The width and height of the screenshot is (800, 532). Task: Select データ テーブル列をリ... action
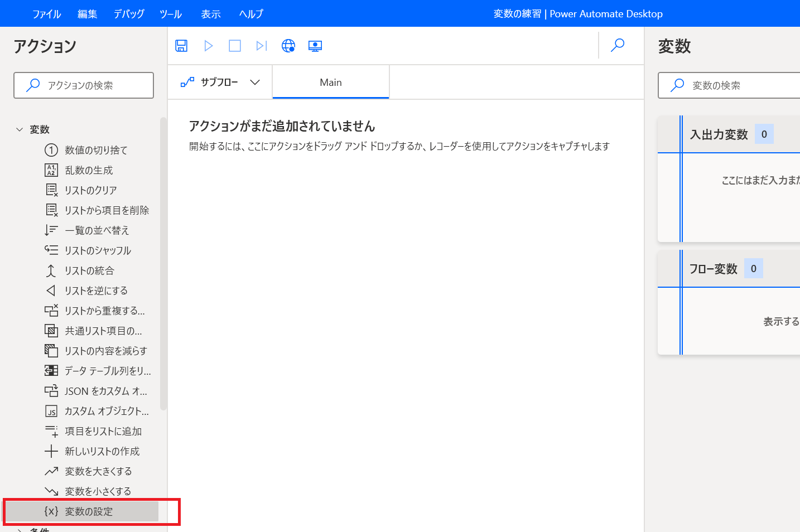(x=98, y=371)
